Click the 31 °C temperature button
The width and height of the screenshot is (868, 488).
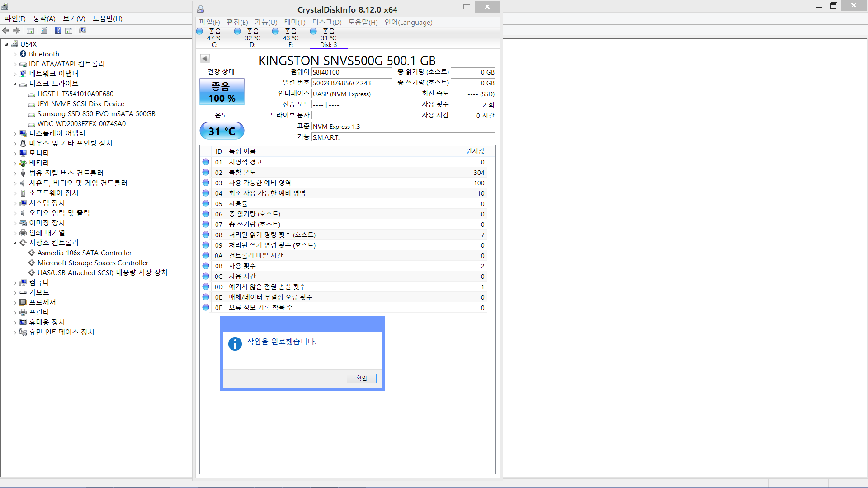click(222, 131)
